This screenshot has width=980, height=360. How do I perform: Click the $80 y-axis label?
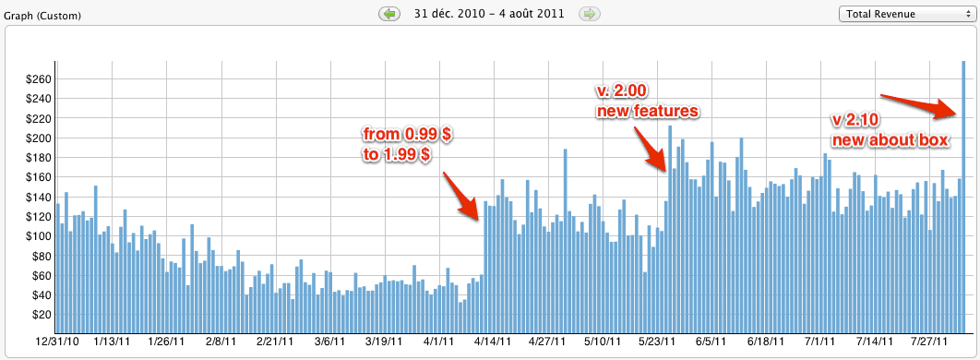pyautogui.click(x=41, y=256)
